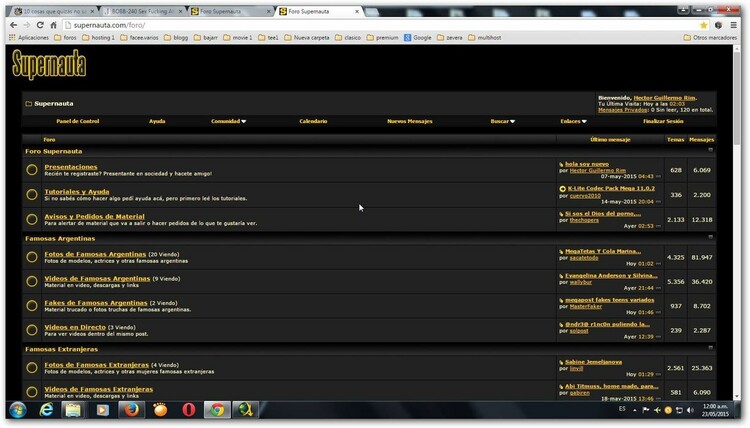The width and height of the screenshot is (750, 428).
Task: Click the Chrome taskbar icon
Action: (x=217, y=410)
